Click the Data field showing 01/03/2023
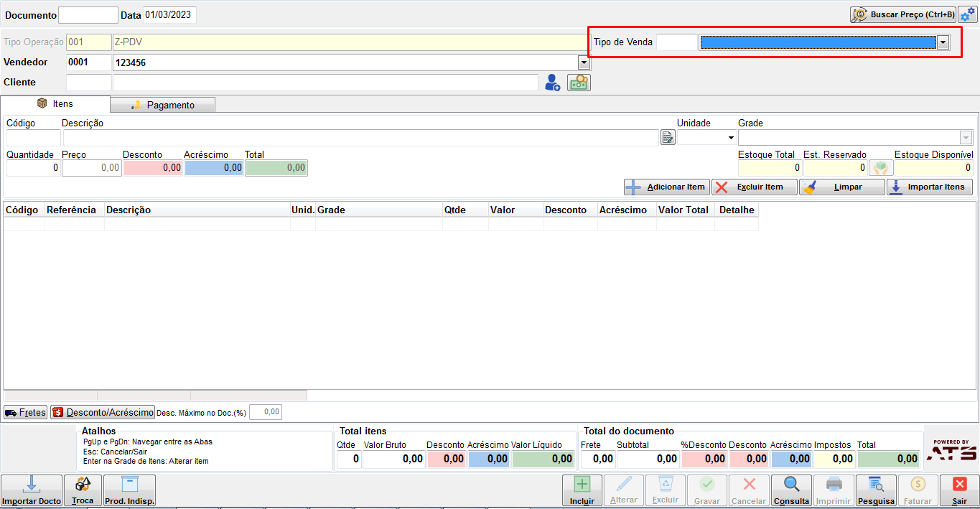 tap(169, 15)
